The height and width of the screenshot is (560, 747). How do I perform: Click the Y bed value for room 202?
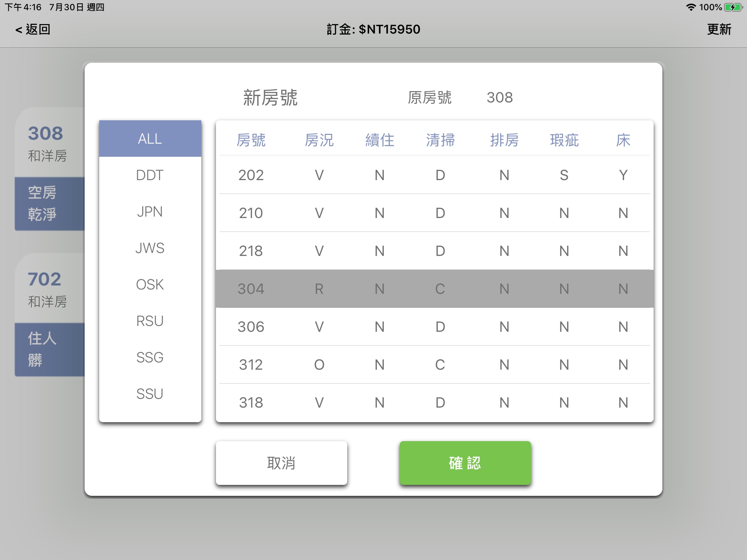click(623, 175)
